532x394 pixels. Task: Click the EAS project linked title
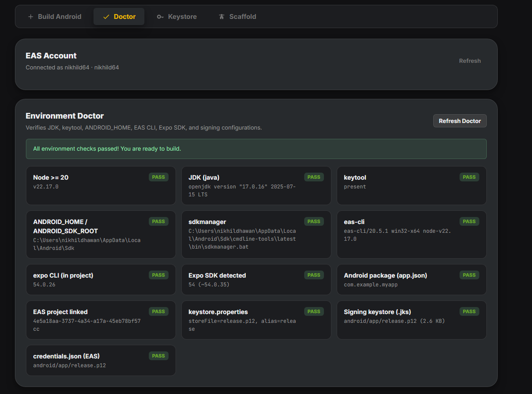(x=60, y=312)
